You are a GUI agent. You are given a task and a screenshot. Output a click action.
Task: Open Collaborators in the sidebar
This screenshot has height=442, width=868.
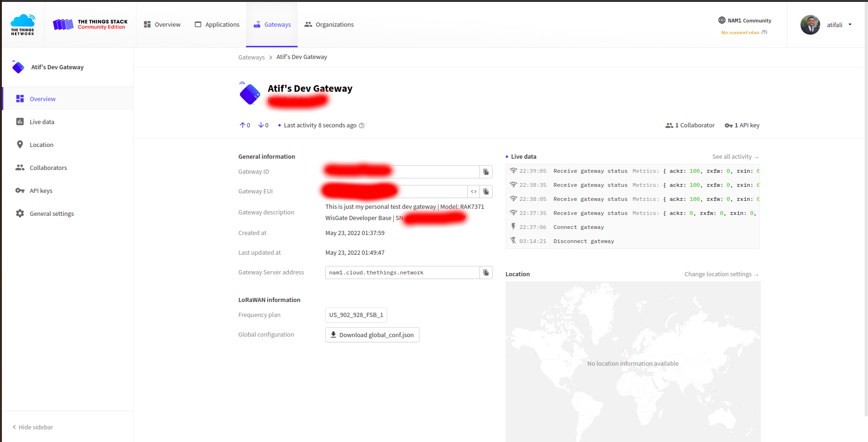(67, 168)
